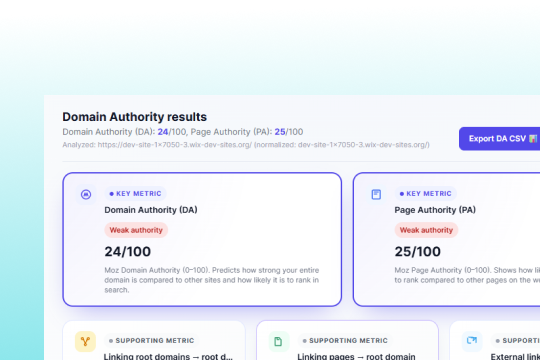The width and height of the screenshot is (540, 360).
Task: Click SUPPORTING METRIC tag on Linking pages card
Action: [345, 340]
